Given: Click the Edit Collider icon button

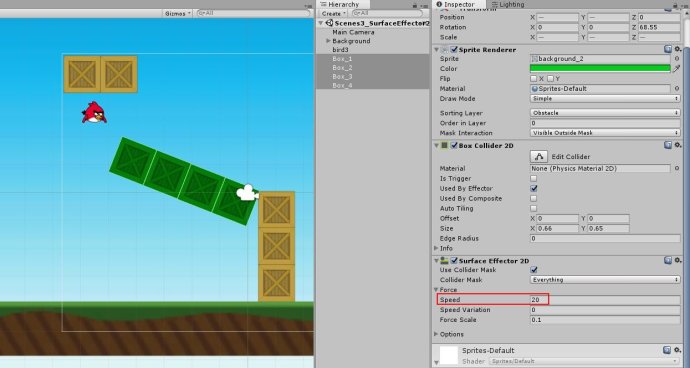Looking at the screenshot, I should pyautogui.click(x=539, y=156).
